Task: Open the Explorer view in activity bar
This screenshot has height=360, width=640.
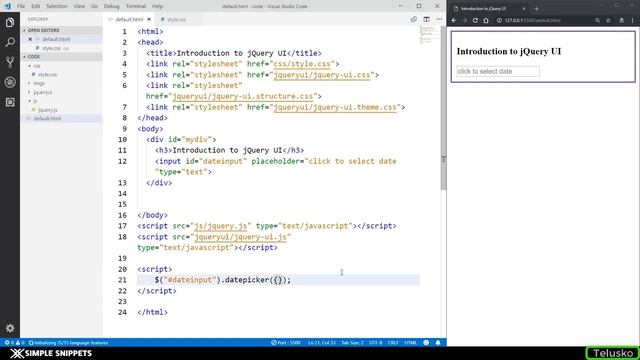Action: coord(10,22)
